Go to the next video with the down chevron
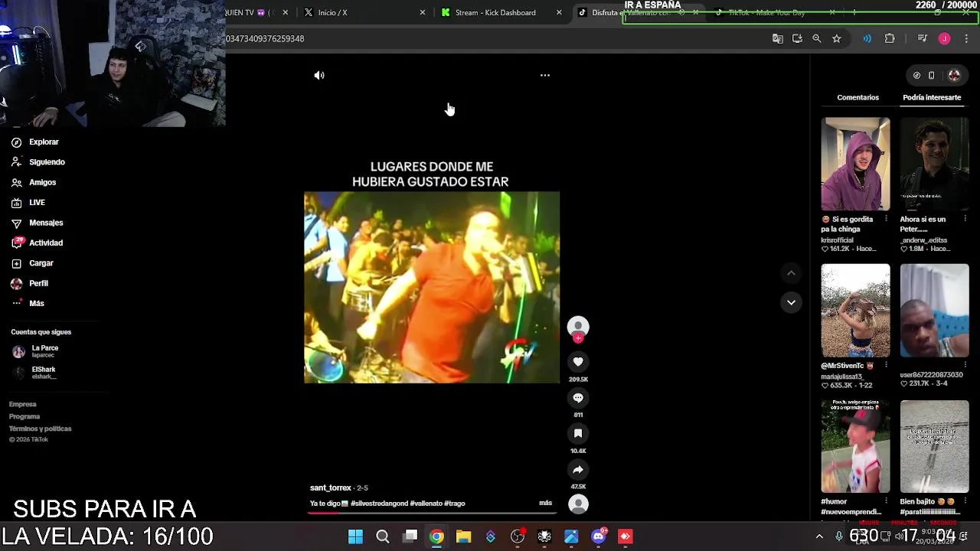The width and height of the screenshot is (980, 551). point(791,302)
